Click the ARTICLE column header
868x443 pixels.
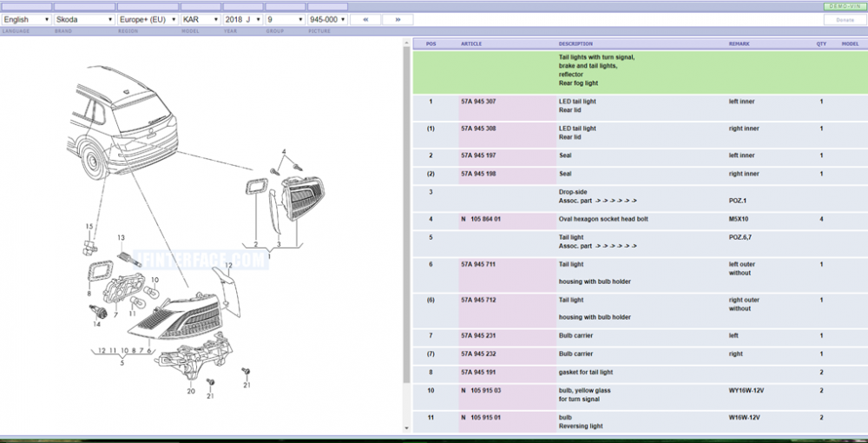471,44
